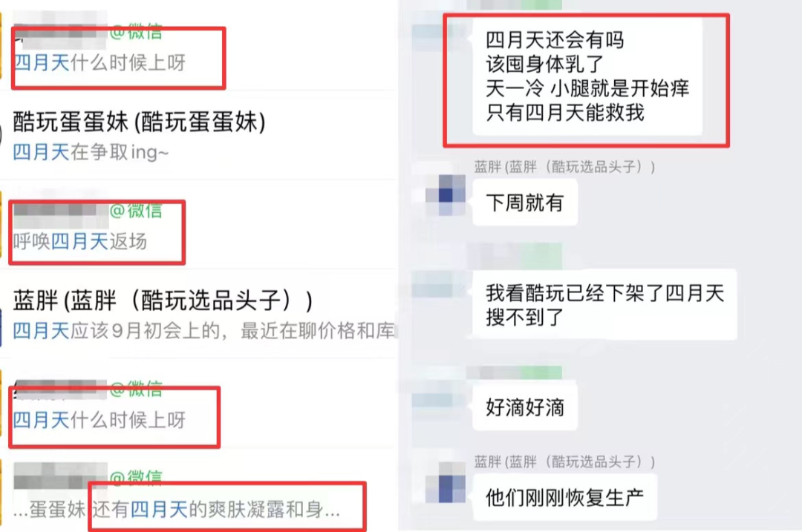The width and height of the screenshot is (802, 532).
Task: Click the @微信 tag above 呼唤四月天返场
Action: [136, 210]
